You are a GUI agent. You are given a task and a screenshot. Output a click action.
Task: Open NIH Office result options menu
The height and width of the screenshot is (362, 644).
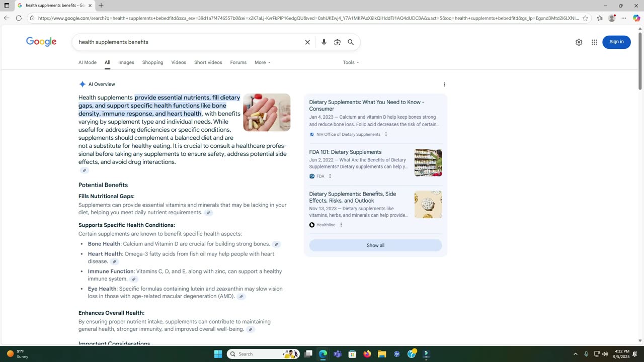point(386,134)
